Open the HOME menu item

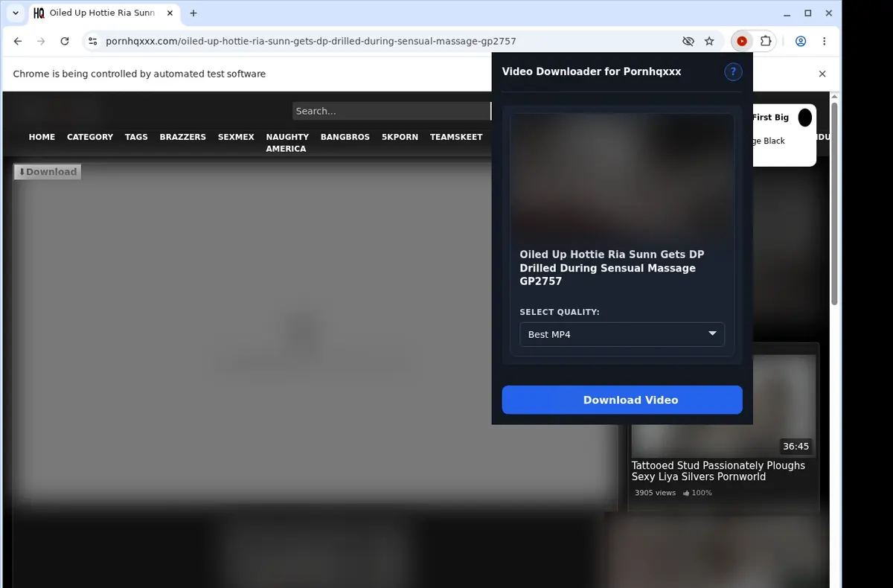coord(42,137)
